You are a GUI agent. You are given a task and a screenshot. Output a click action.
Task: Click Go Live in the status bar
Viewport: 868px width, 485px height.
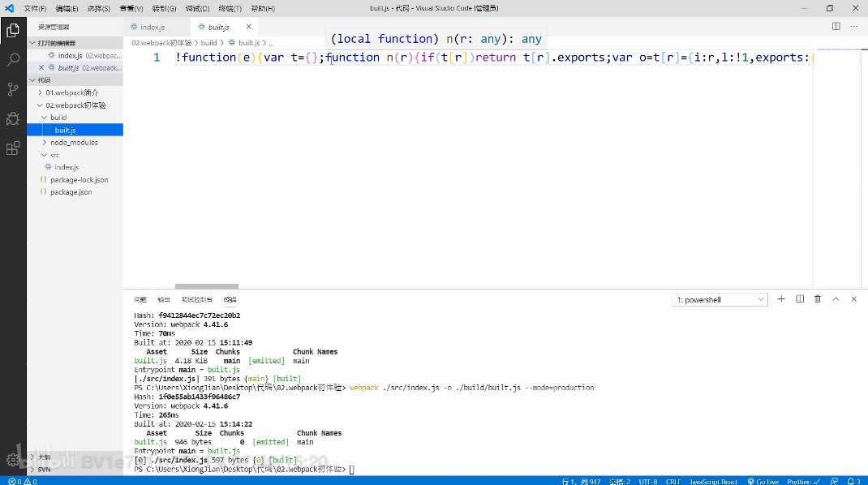coord(763,481)
